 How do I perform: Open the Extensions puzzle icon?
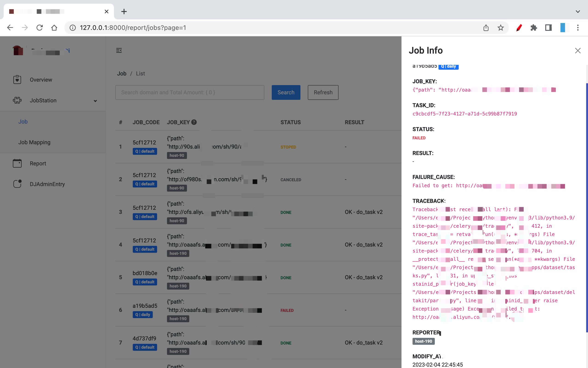click(534, 28)
